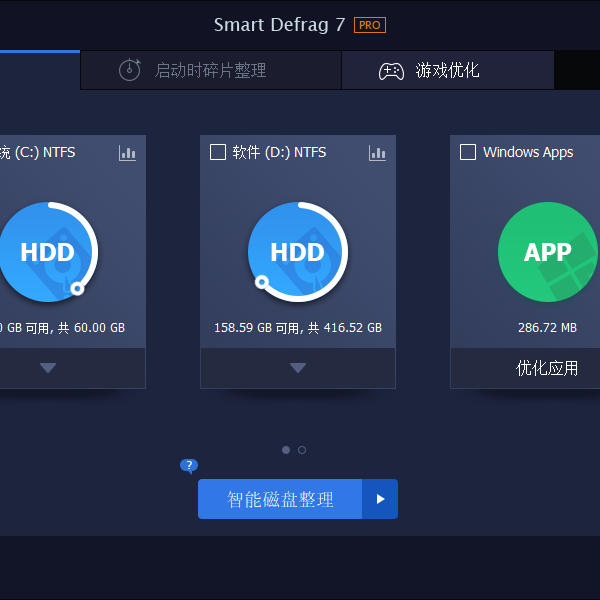Tick the 软件 (D:) NTFS checkbox

pos(218,152)
